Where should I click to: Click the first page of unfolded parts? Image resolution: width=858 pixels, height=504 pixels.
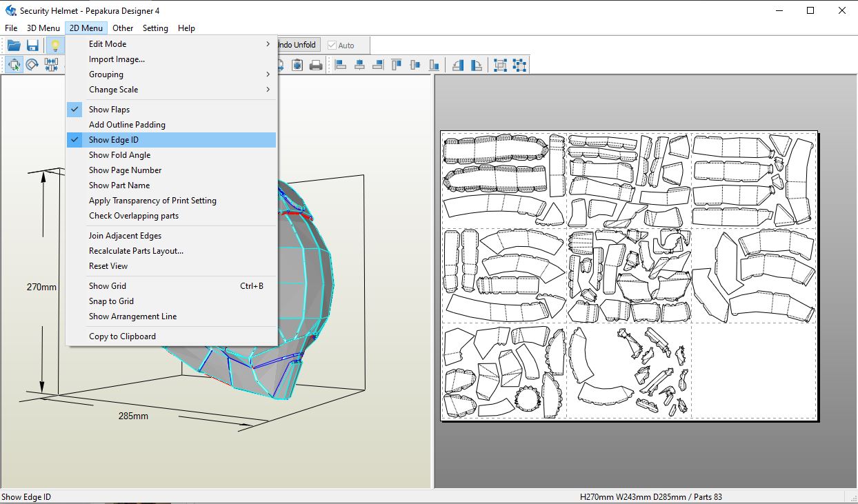pos(503,179)
